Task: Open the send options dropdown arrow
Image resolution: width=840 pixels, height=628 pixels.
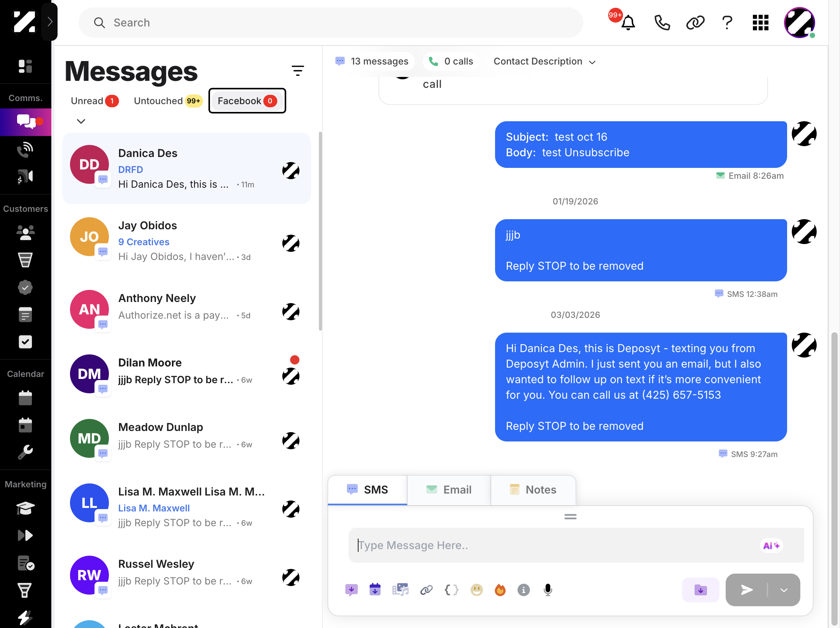Action: 784,590
